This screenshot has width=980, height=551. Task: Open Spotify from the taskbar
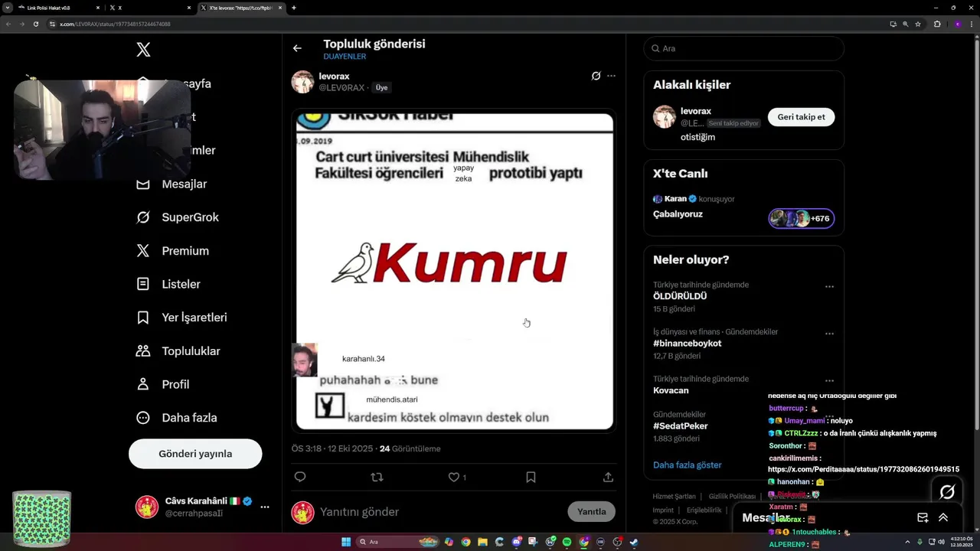click(567, 542)
